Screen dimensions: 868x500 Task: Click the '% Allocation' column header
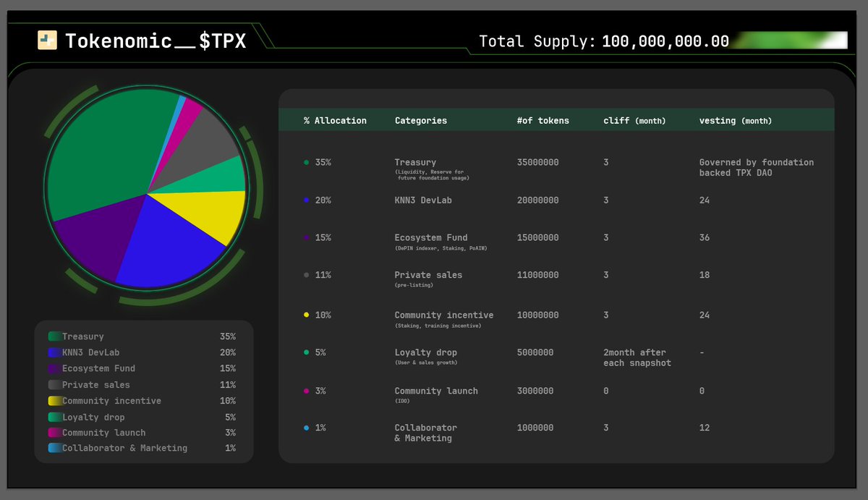coord(335,121)
